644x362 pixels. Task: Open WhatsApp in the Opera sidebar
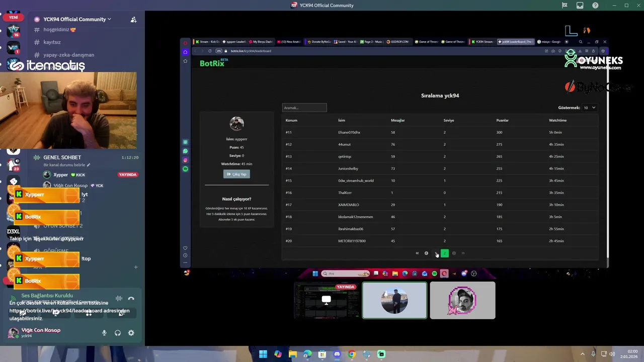(185, 151)
